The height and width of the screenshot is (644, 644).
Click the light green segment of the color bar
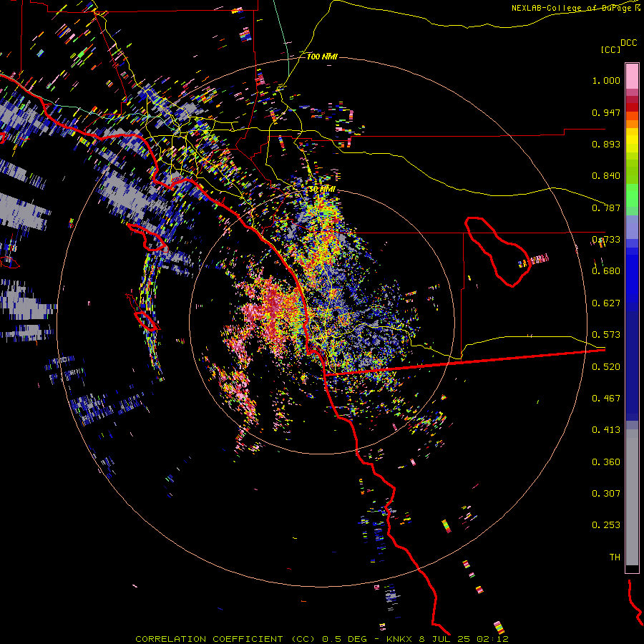(632, 195)
